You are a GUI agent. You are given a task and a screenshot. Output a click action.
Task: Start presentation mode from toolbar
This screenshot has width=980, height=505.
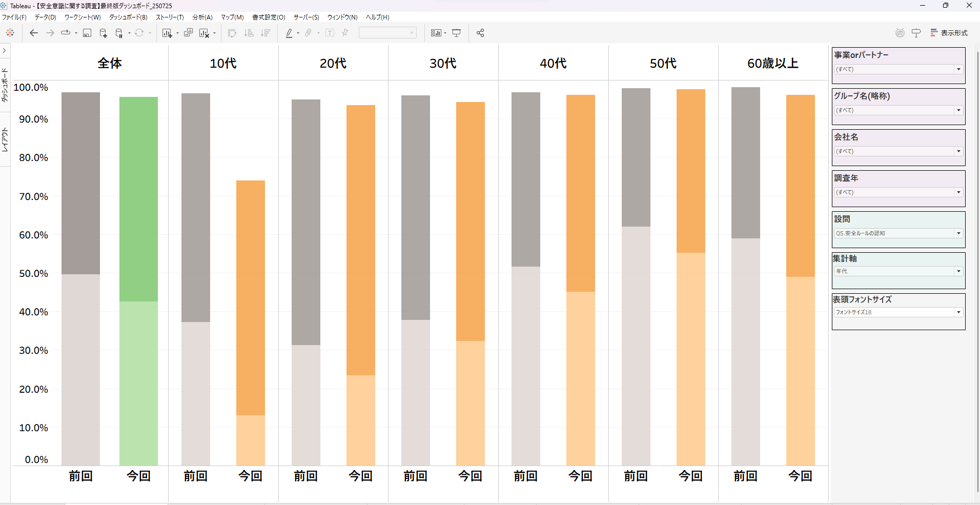456,33
